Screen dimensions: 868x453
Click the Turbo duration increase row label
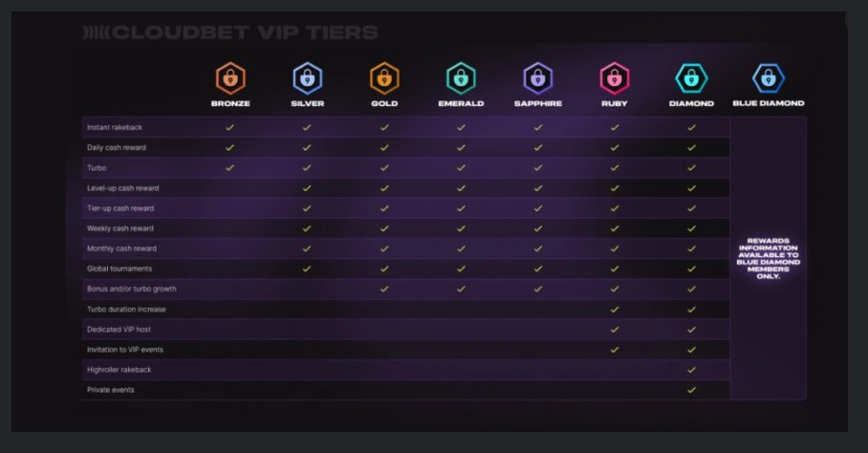point(126,310)
